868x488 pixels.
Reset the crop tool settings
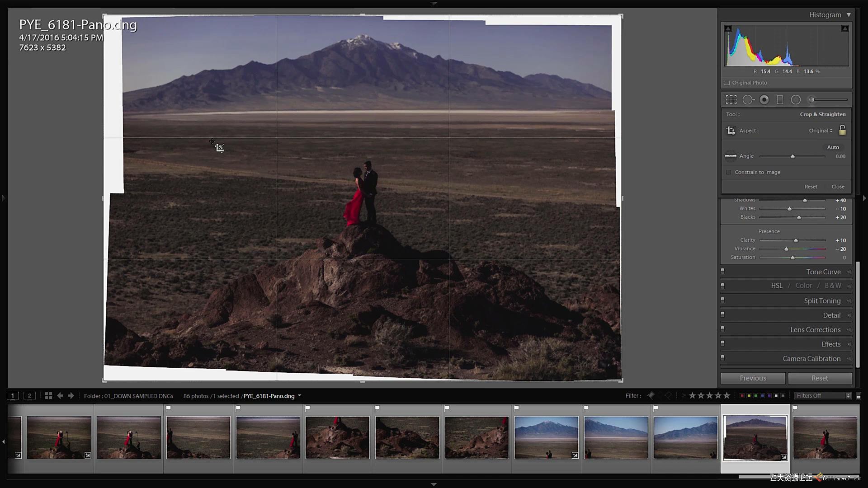point(811,187)
